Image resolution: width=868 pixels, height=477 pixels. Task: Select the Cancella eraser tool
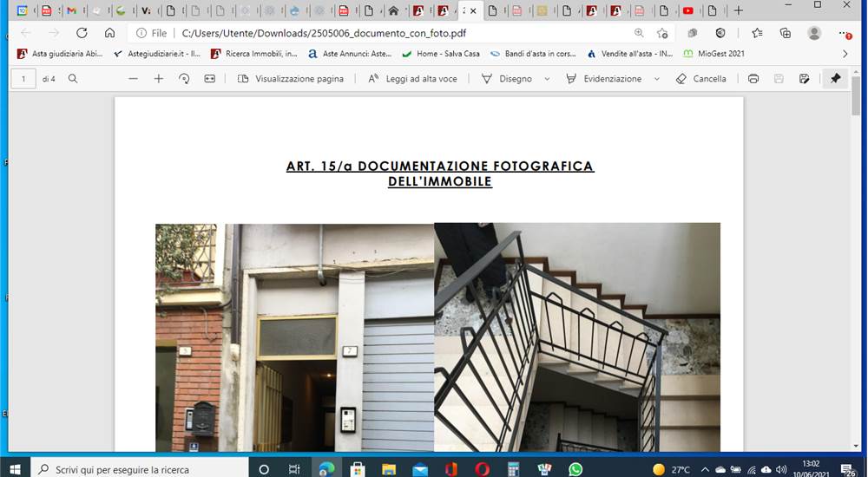tap(700, 79)
